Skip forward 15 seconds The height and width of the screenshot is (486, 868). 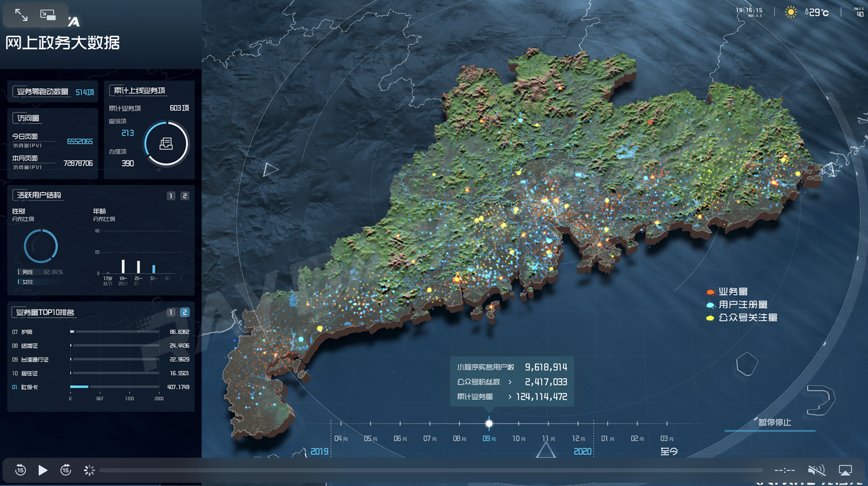(66, 470)
